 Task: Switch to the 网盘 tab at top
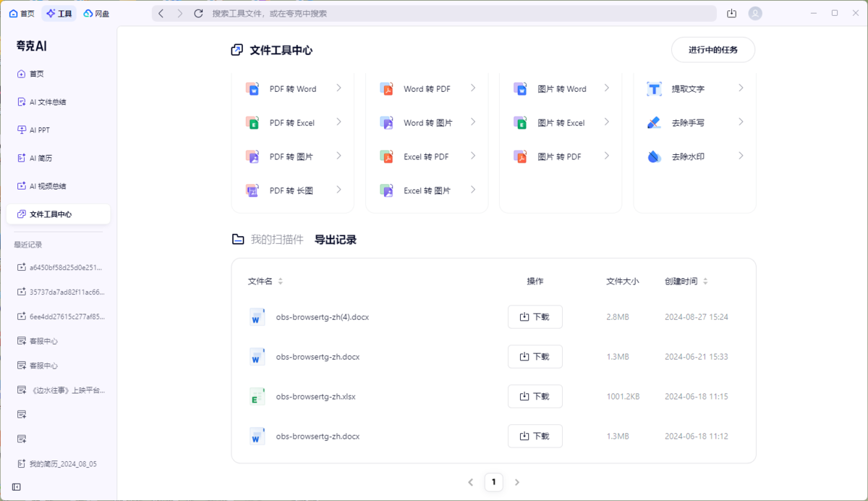(x=96, y=14)
